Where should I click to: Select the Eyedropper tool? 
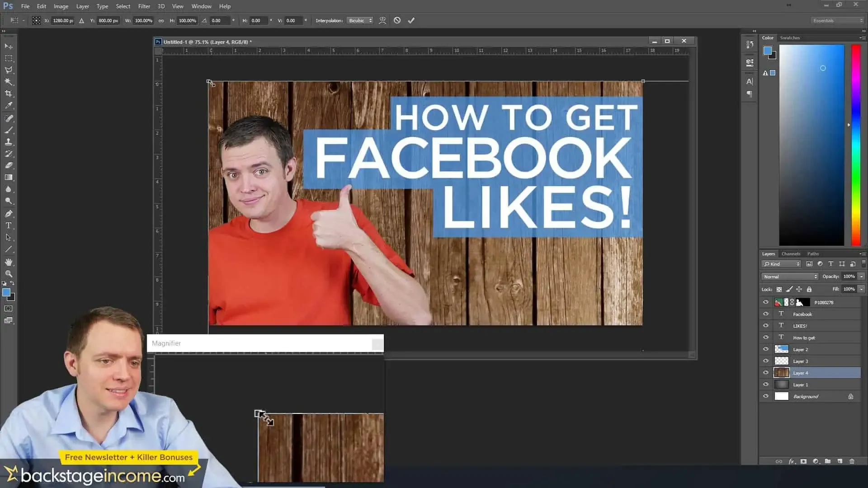pos(9,106)
